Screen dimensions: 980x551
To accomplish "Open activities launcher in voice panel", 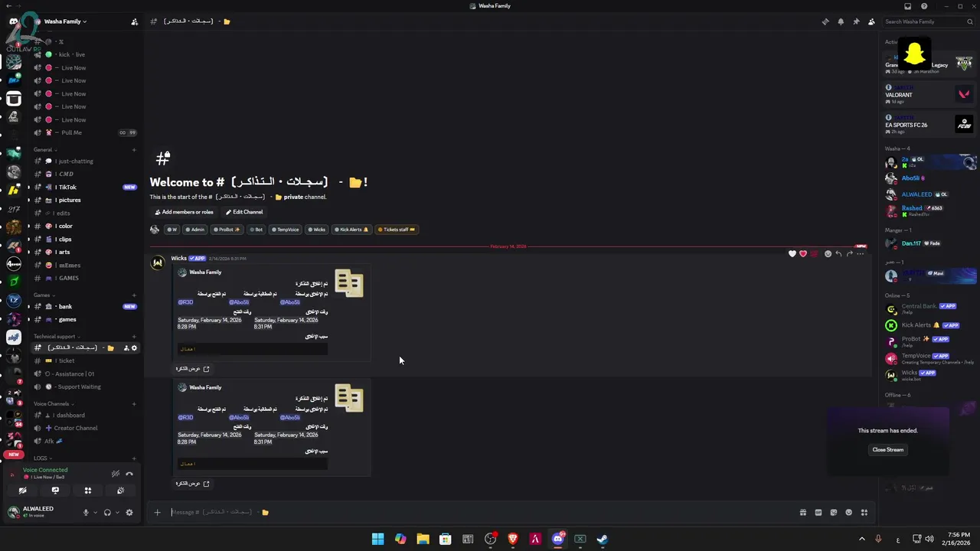I will [x=88, y=491].
